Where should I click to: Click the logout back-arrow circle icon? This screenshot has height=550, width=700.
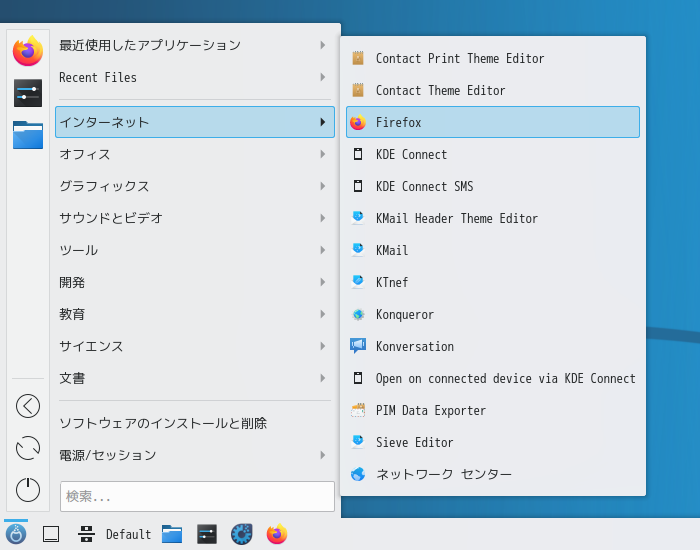[28, 406]
